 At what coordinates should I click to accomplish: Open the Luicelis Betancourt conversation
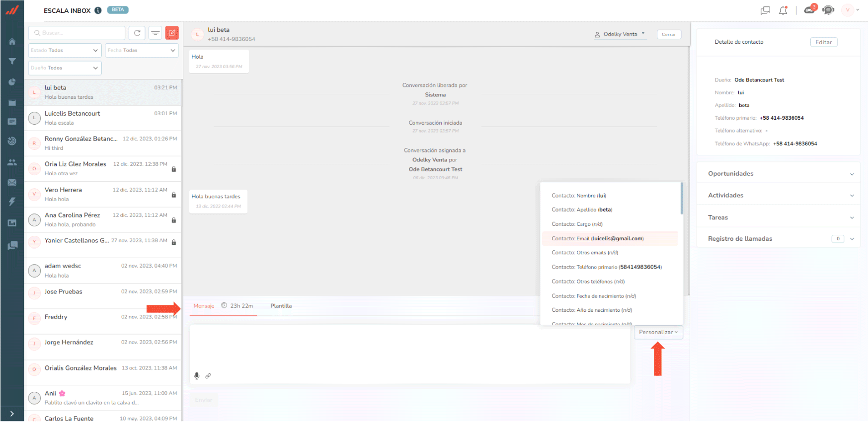tap(103, 118)
